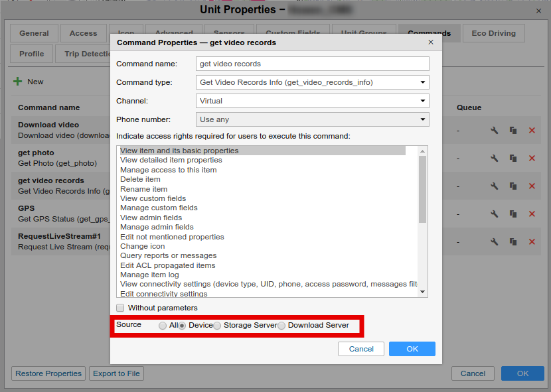Click the Command name input field
The height and width of the screenshot is (392, 551).
(313, 64)
